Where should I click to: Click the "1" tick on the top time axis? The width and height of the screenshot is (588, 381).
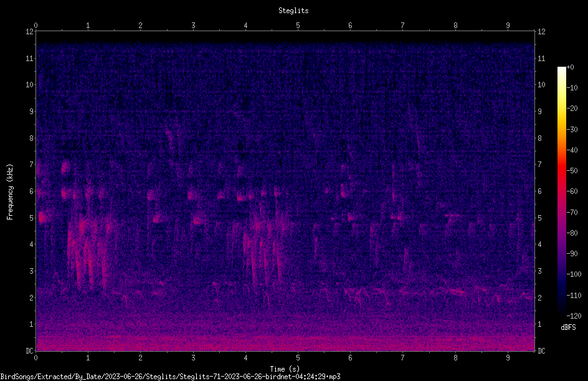88,25
